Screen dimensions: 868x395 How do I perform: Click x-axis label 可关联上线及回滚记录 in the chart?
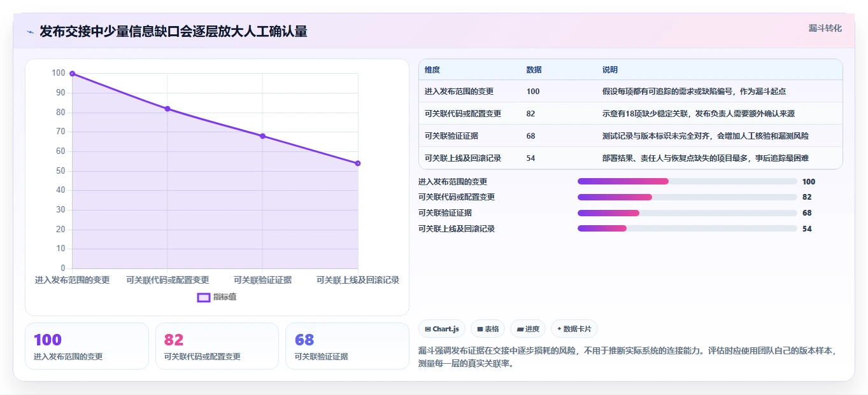[358, 280]
